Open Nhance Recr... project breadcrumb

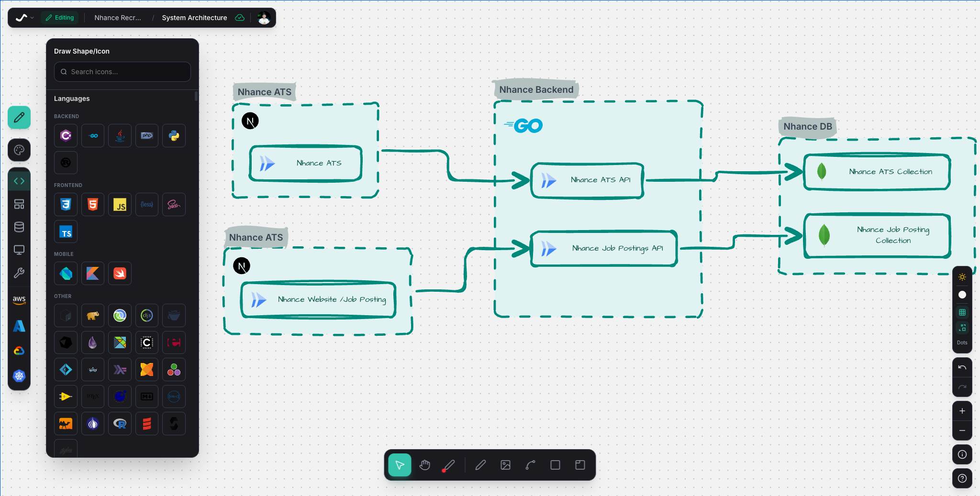tap(118, 18)
